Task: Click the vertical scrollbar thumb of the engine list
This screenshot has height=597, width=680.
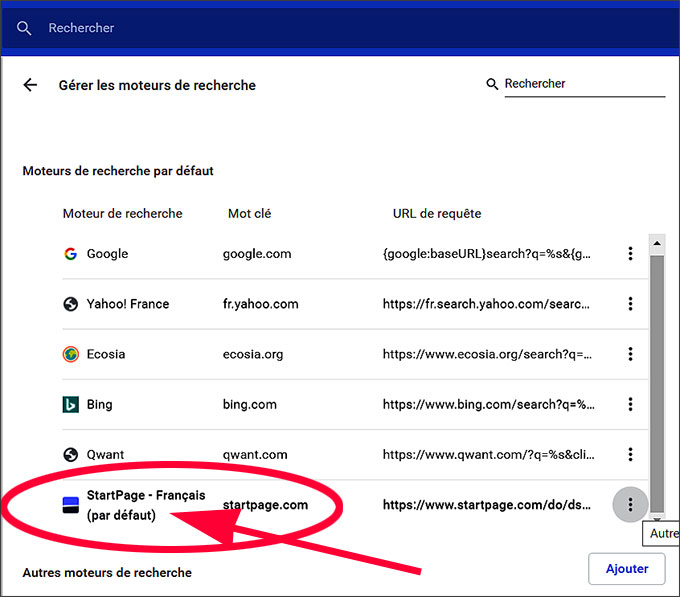Action: (x=657, y=384)
